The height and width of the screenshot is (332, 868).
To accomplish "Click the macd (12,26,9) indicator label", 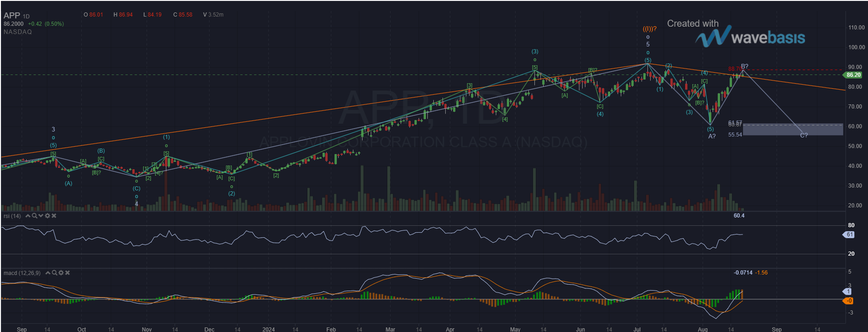I will point(22,273).
